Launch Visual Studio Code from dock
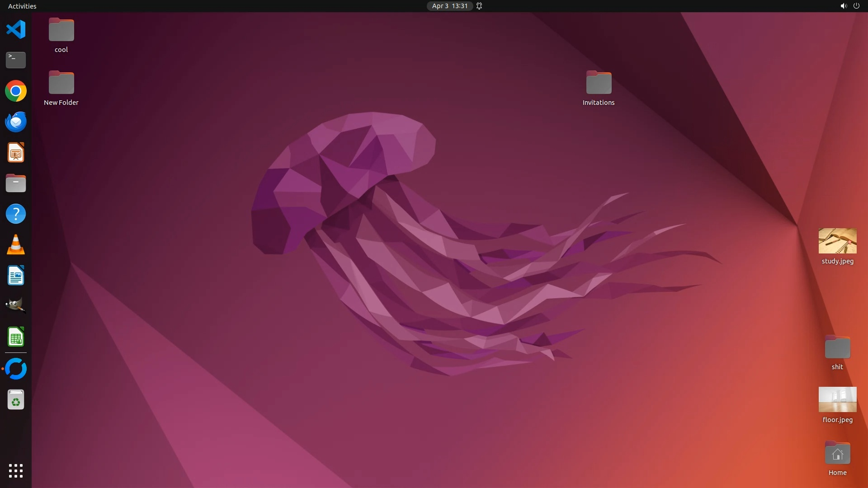 click(x=16, y=30)
